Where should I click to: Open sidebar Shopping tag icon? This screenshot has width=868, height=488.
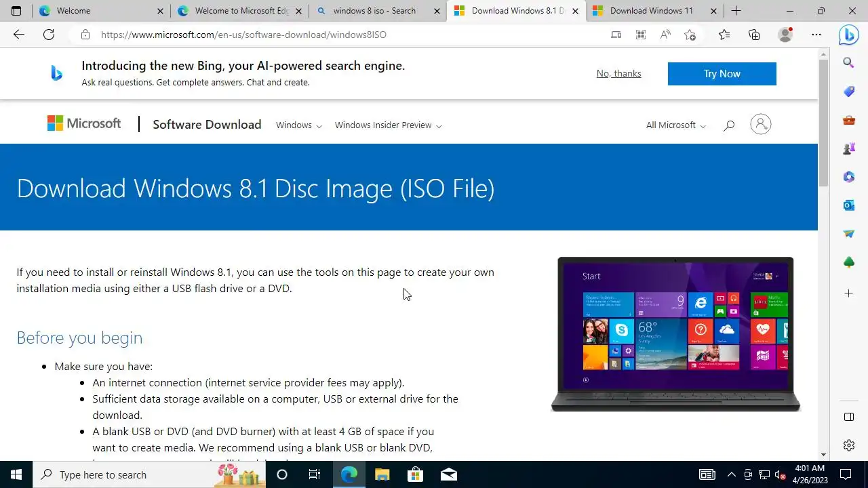849,91
